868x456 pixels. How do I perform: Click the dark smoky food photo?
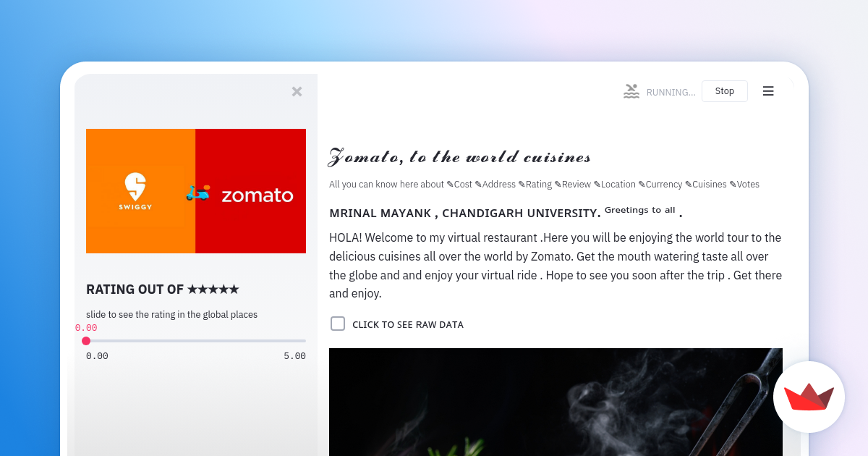(556, 402)
